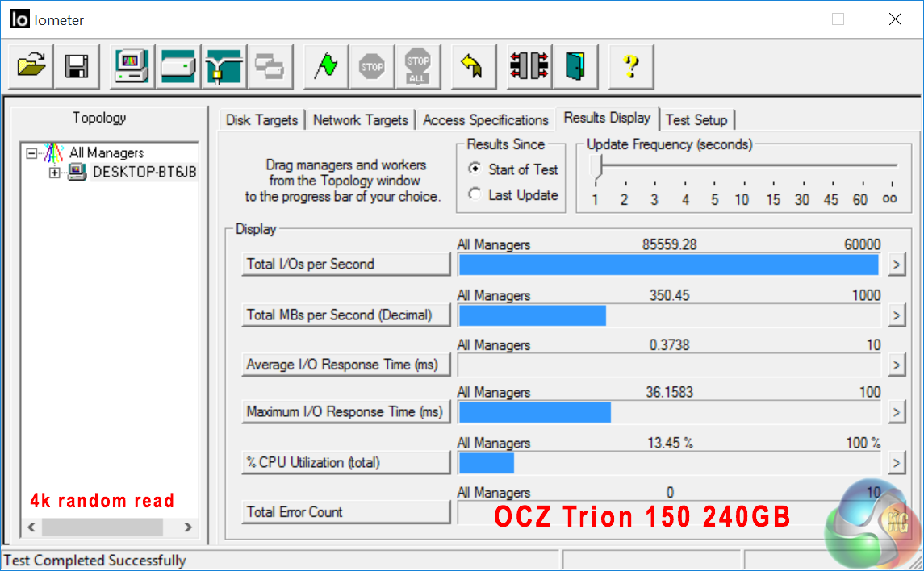Switch to Disk Targets tab

point(261,120)
